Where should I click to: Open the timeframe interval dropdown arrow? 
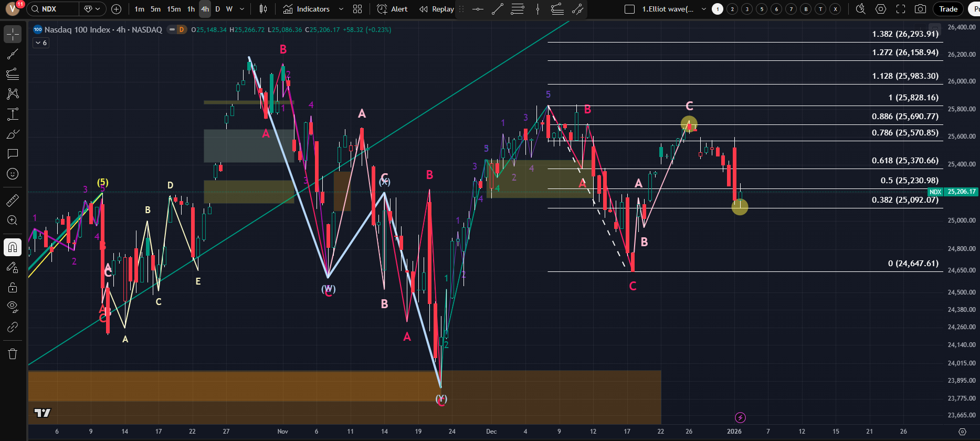point(242,9)
